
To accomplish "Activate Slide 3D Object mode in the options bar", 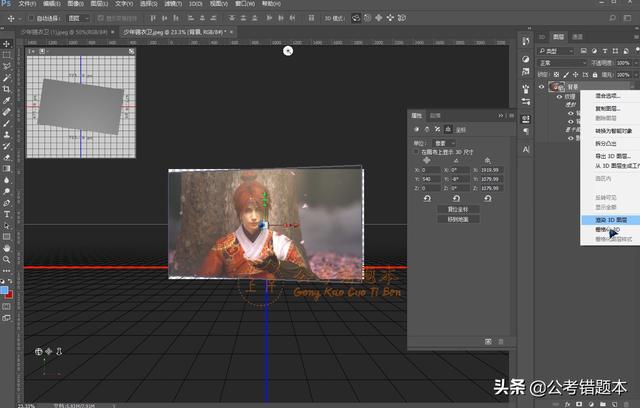I will point(390,18).
